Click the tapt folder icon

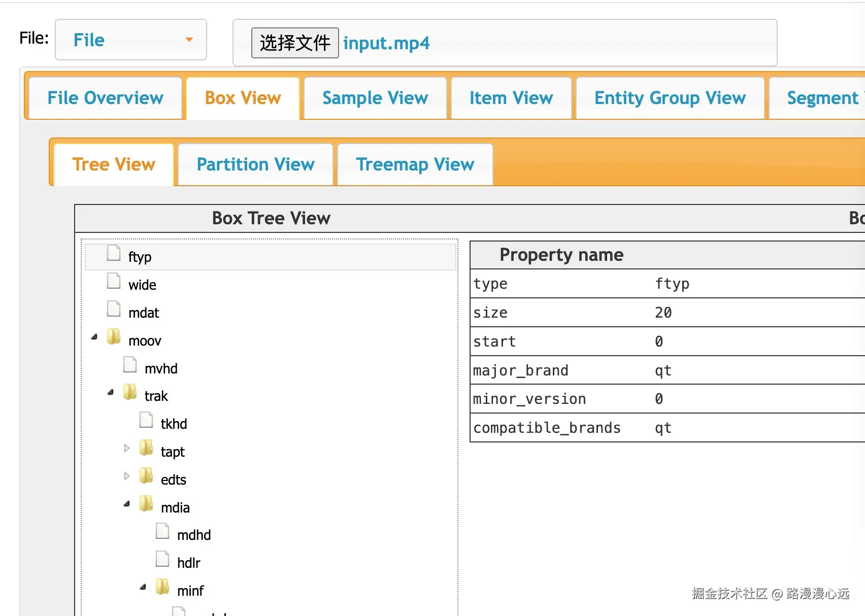pyautogui.click(x=146, y=448)
